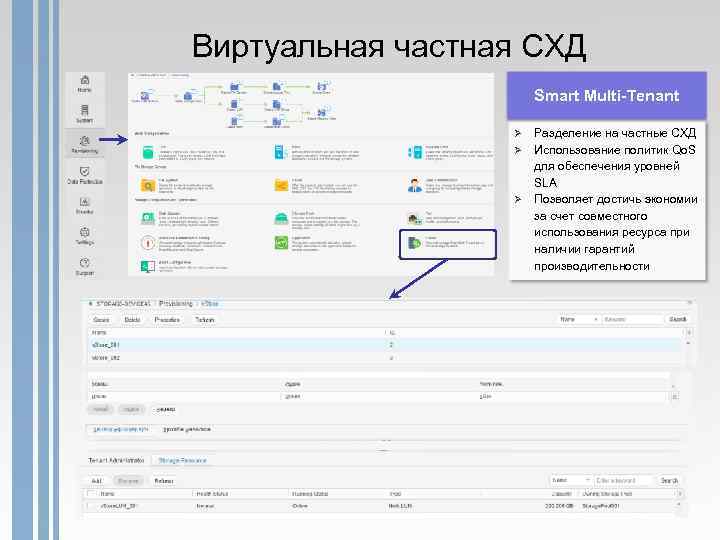The width and height of the screenshot is (720, 540).
Task: Open the Name filter dropdown above the vStore list
Action: coord(579,319)
